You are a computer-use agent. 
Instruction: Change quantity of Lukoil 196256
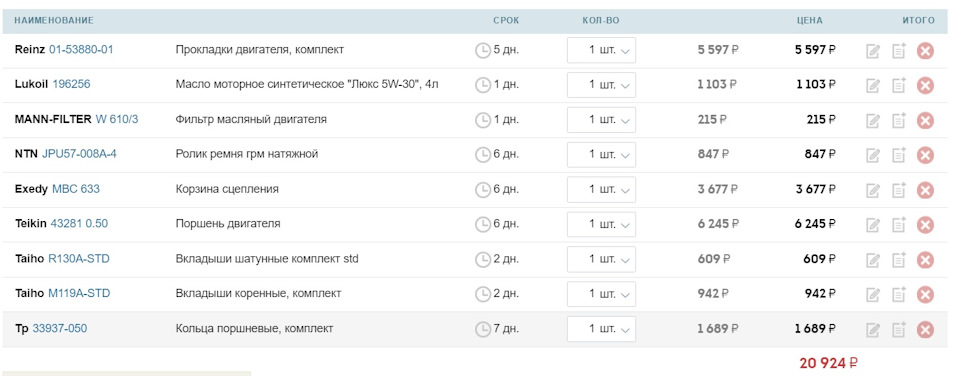pos(601,85)
